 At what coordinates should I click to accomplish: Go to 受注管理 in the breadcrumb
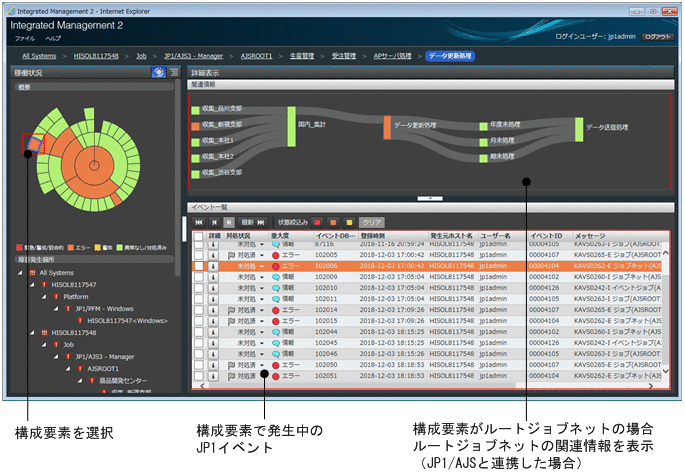pos(344,56)
